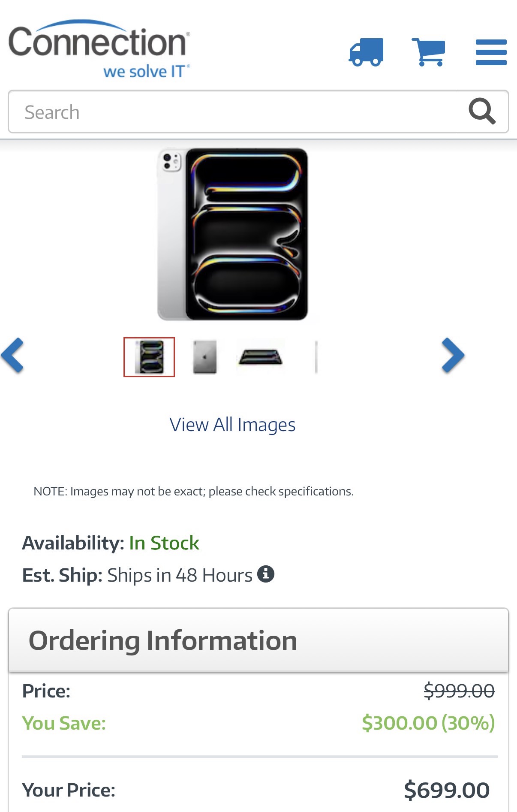Click the In Stock availability text
517x812 pixels.
pos(164,543)
